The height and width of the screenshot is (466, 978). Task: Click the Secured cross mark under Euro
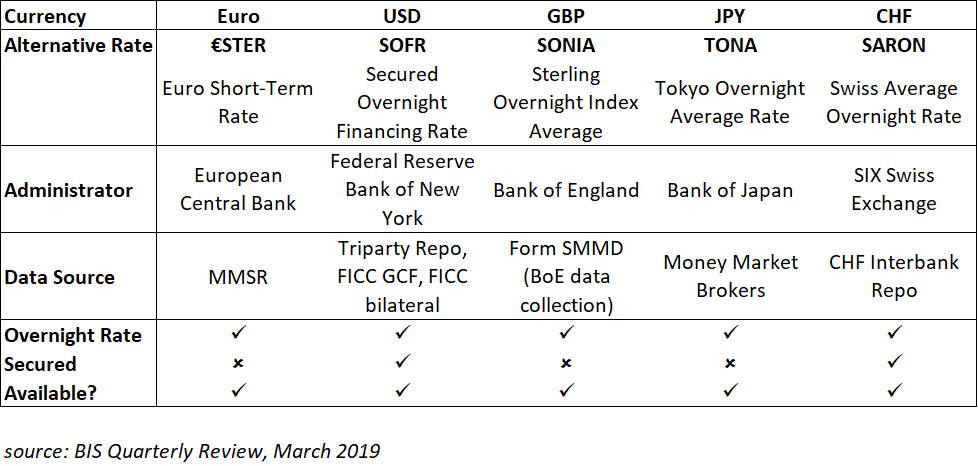tap(238, 364)
